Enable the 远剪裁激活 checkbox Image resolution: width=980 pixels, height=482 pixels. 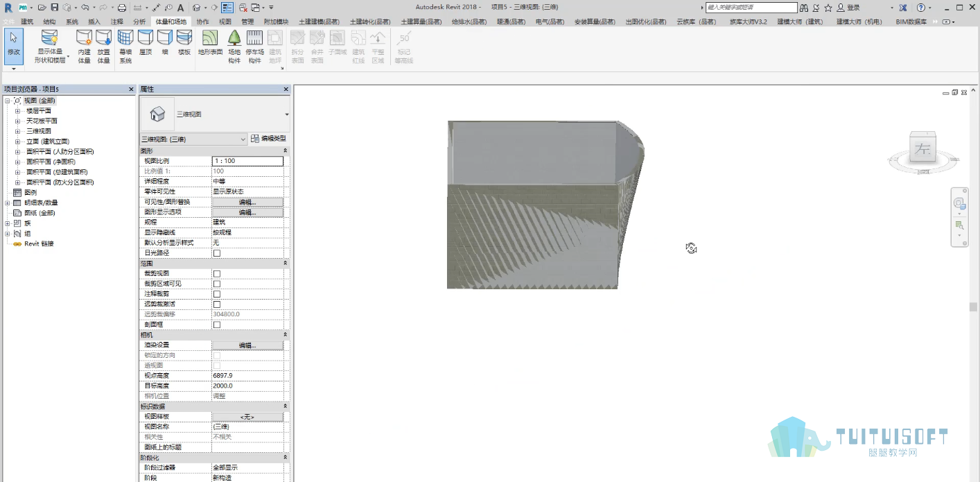click(x=217, y=304)
